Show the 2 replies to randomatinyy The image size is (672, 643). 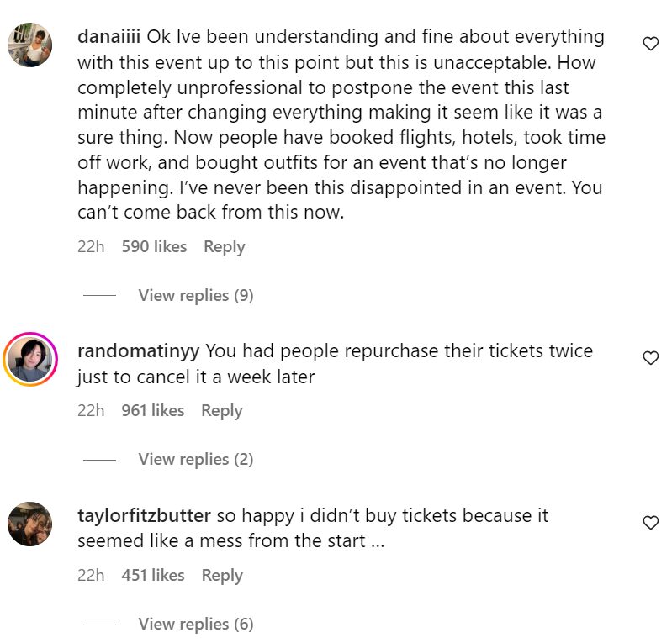pyautogui.click(x=195, y=459)
